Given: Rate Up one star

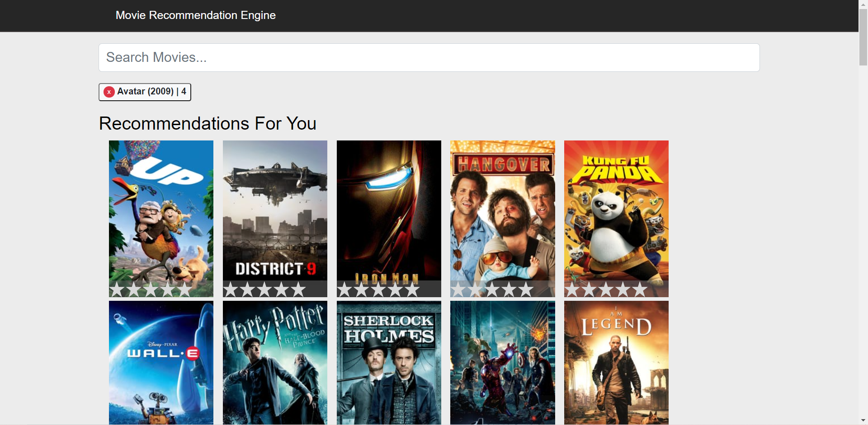Looking at the screenshot, I should pyautogui.click(x=117, y=289).
